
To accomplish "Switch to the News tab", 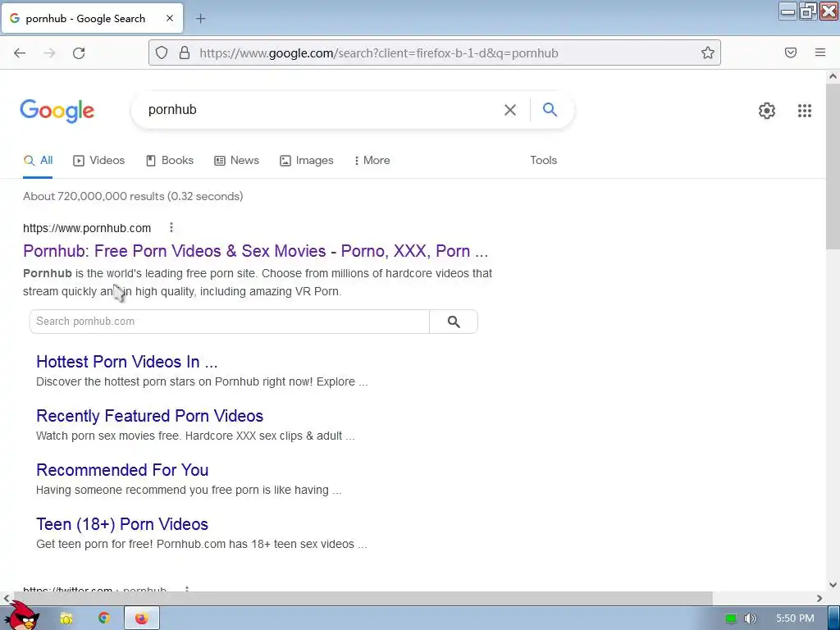I will pyautogui.click(x=236, y=160).
